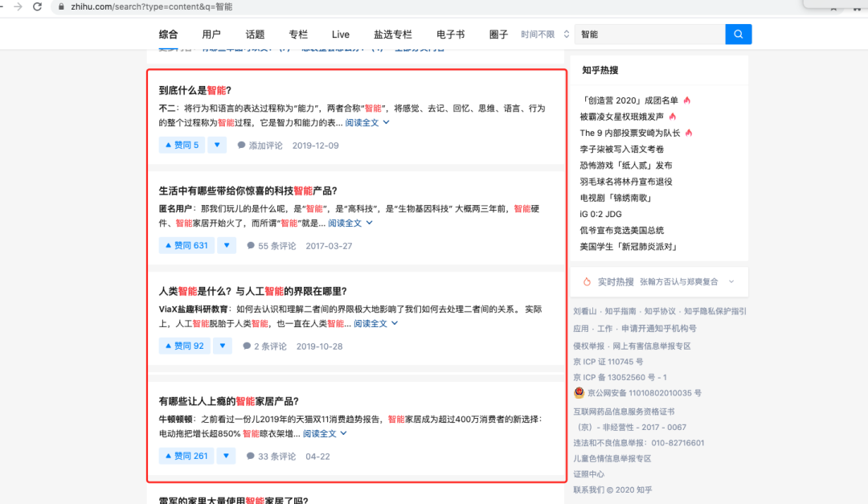Open hot search 侃爷宣布竞选美国总统
This screenshot has width=868, height=504.
click(621, 230)
